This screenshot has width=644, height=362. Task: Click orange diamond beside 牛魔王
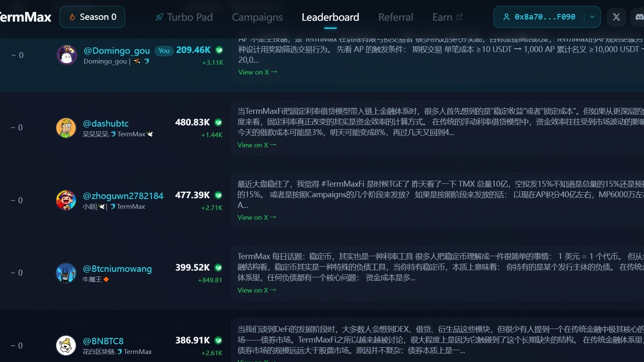pos(106,279)
